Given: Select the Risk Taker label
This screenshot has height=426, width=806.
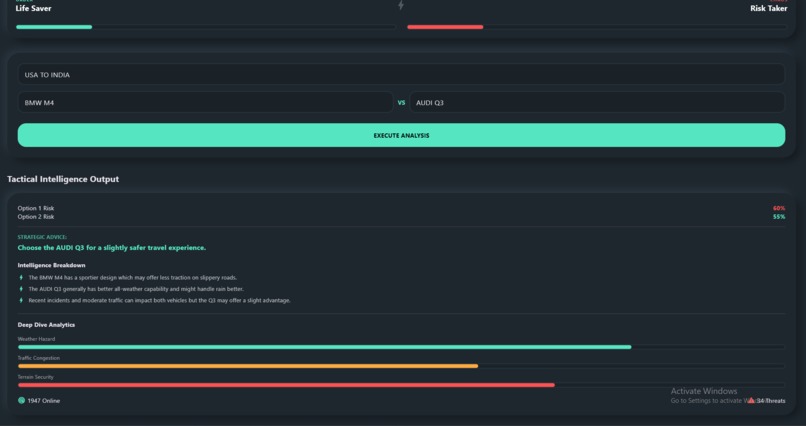Looking at the screenshot, I should coord(768,8).
